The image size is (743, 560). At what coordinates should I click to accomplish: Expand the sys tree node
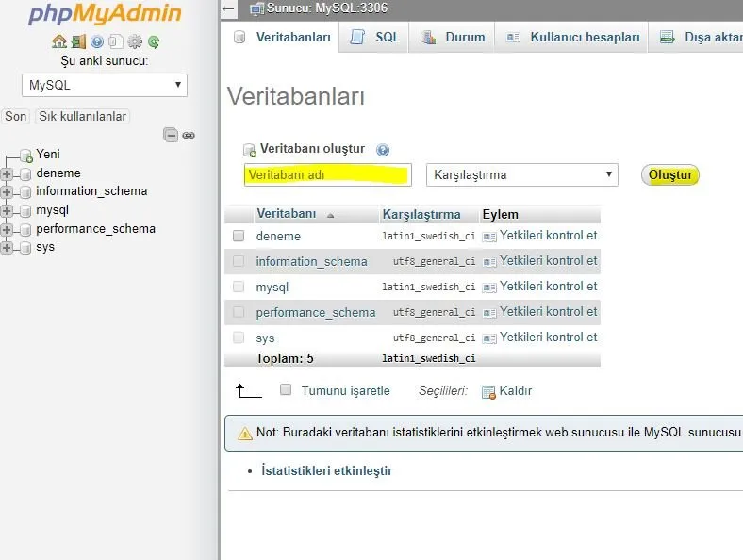pyautogui.click(x=7, y=247)
